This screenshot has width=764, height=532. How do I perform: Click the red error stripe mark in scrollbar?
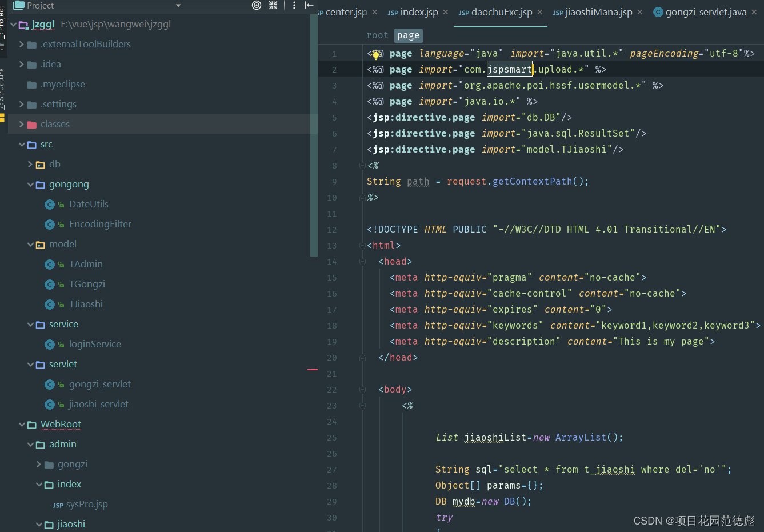tap(313, 370)
